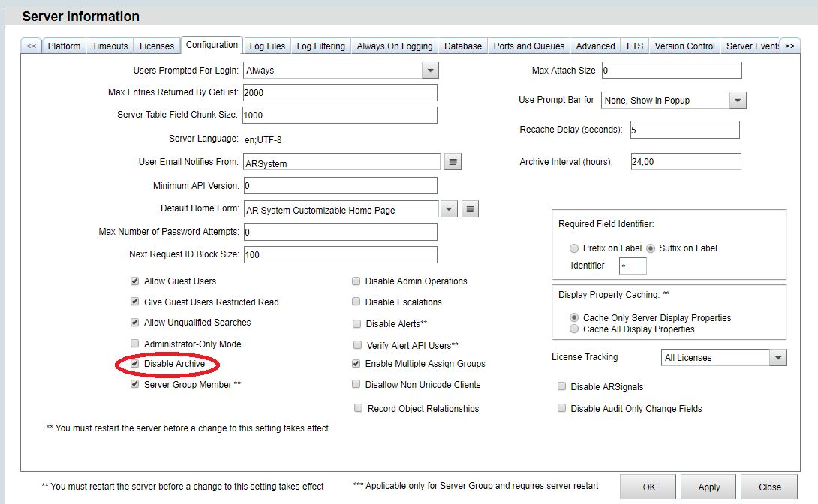Open the Use Prompt Bar for dropdown
Screen dimensions: 818x504
click(737, 100)
